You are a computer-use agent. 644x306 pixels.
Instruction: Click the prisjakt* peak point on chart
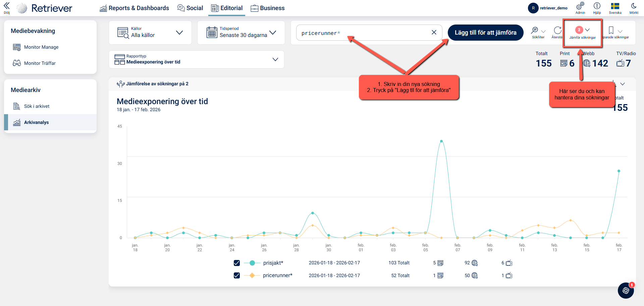coord(441,141)
